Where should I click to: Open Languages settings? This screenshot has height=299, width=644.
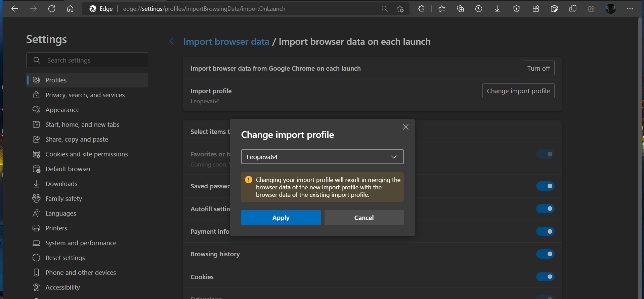(87, 213)
